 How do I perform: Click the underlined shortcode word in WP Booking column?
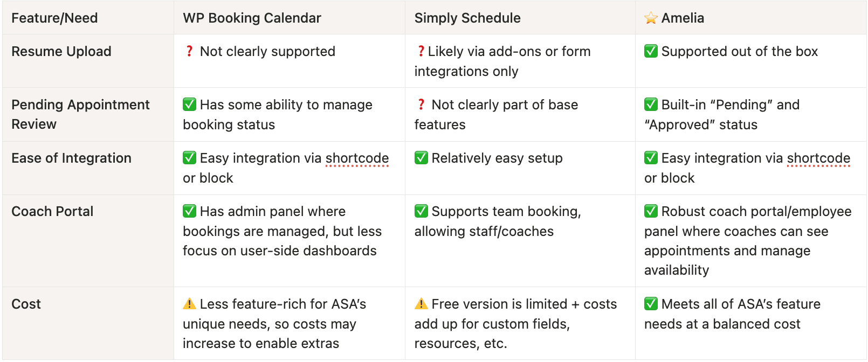[x=357, y=158]
